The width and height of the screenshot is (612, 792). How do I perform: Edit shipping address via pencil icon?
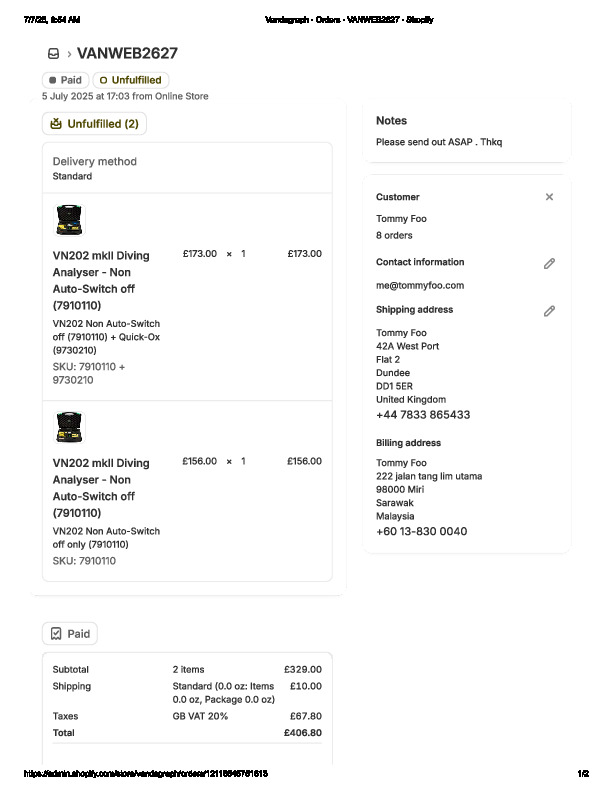pos(549,311)
